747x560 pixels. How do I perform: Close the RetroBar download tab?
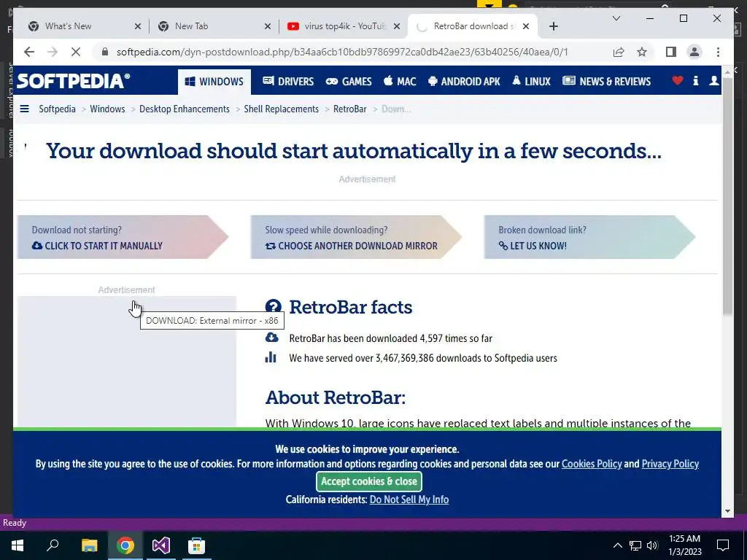pyautogui.click(x=526, y=26)
